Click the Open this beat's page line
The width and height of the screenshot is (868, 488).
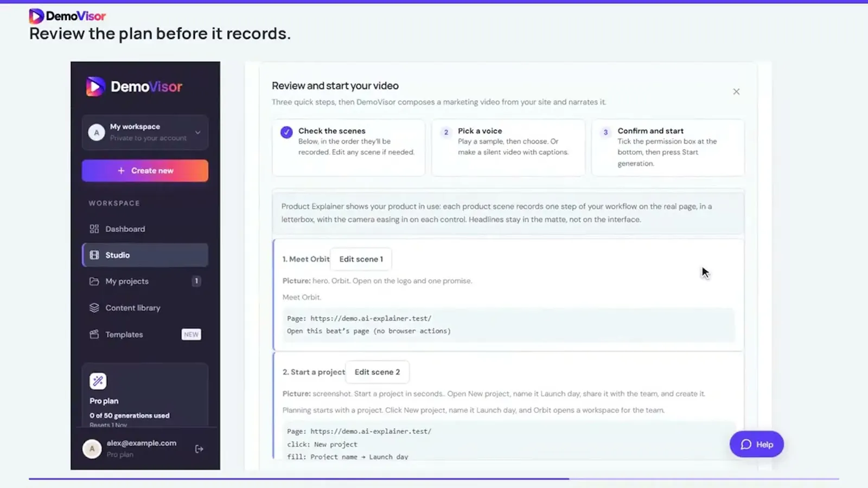coord(369,331)
